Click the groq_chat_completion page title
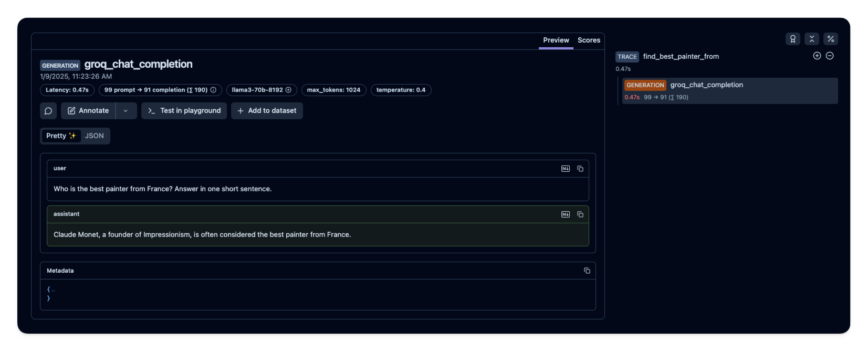 [138, 64]
